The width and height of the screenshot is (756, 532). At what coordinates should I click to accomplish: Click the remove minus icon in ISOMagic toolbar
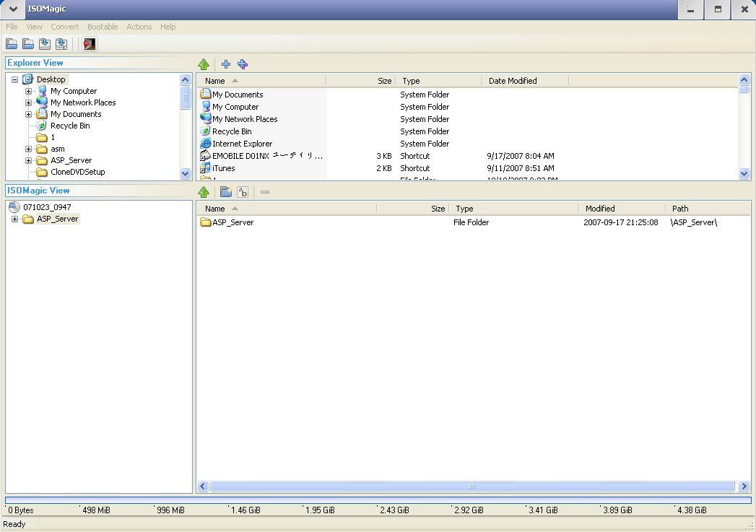click(x=265, y=192)
